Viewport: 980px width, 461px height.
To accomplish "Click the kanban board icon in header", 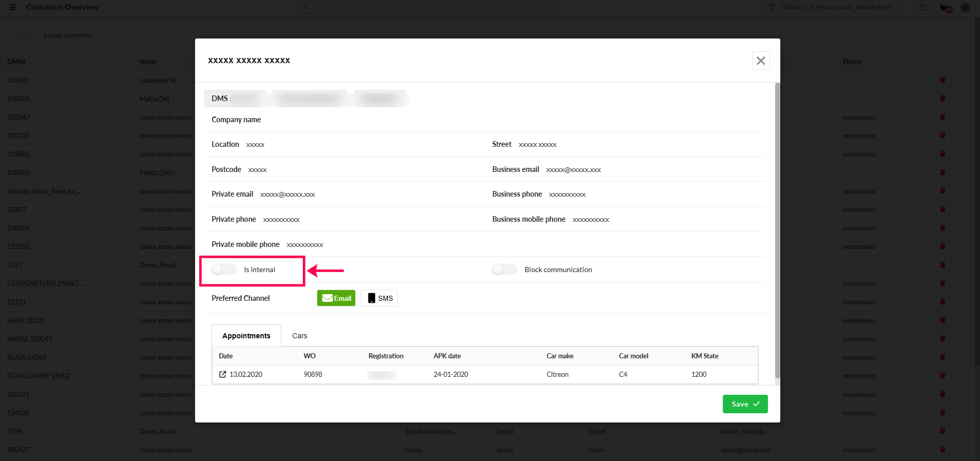I will coord(923,8).
